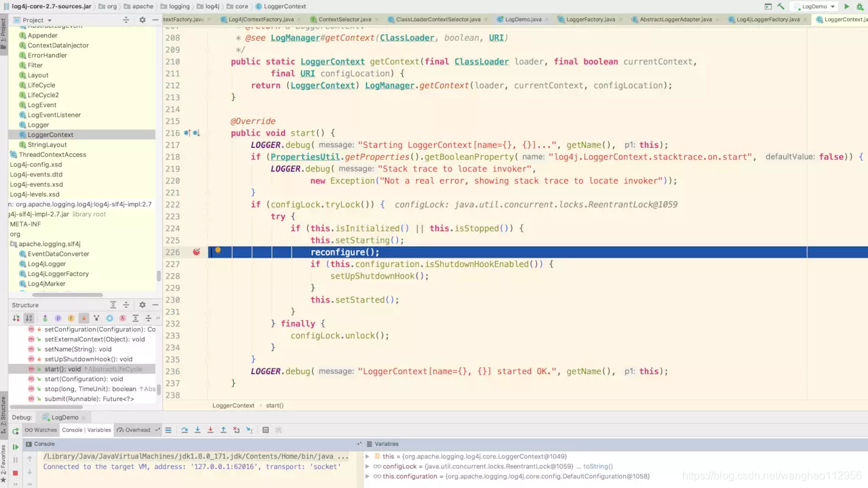Open the LogDemo.java editor tab
868x488 pixels.
523,20
